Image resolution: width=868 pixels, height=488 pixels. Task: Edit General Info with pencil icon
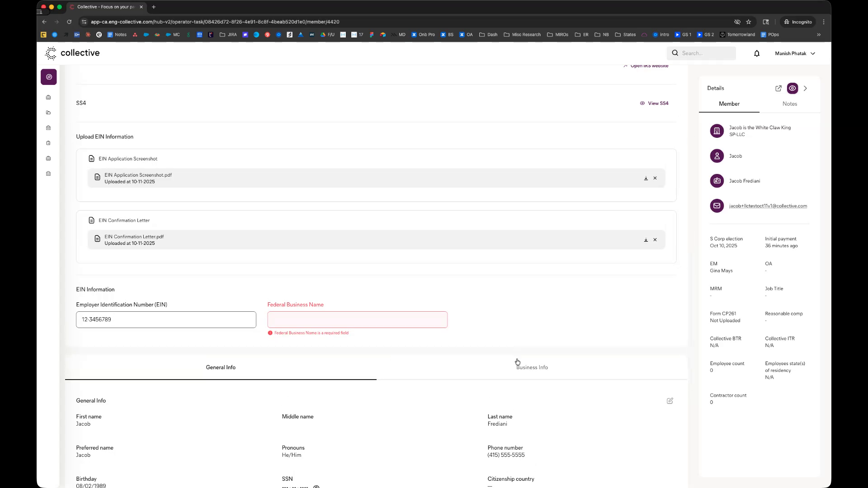click(670, 401)
